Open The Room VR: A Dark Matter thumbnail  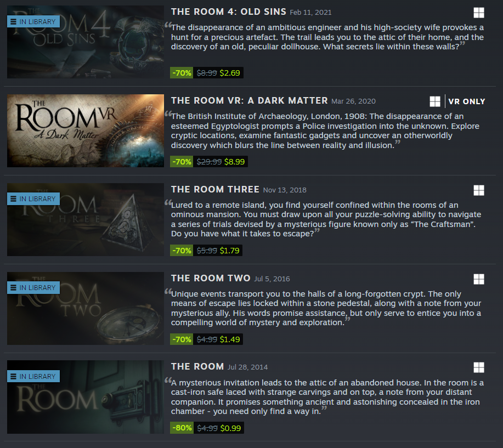point(86,131)
